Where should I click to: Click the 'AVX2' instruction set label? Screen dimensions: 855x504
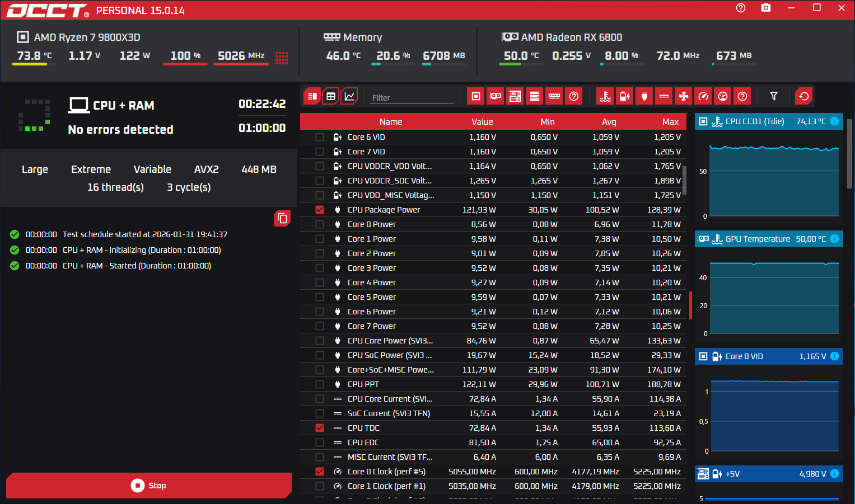click(x=206, y=169)
